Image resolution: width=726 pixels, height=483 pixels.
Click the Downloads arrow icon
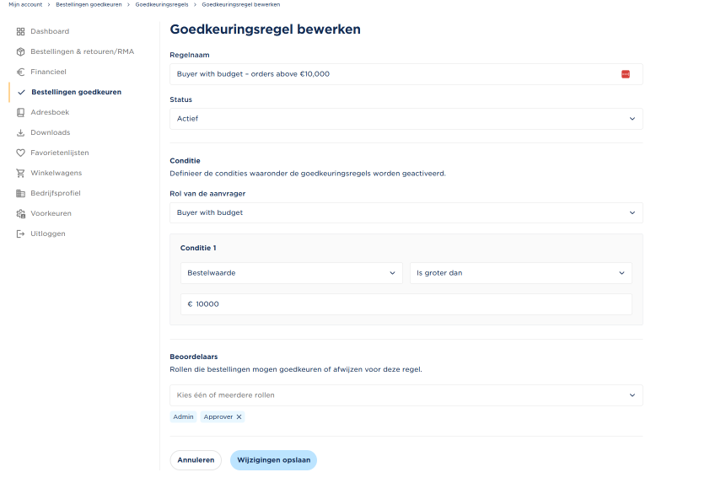(x=20, y=132)
